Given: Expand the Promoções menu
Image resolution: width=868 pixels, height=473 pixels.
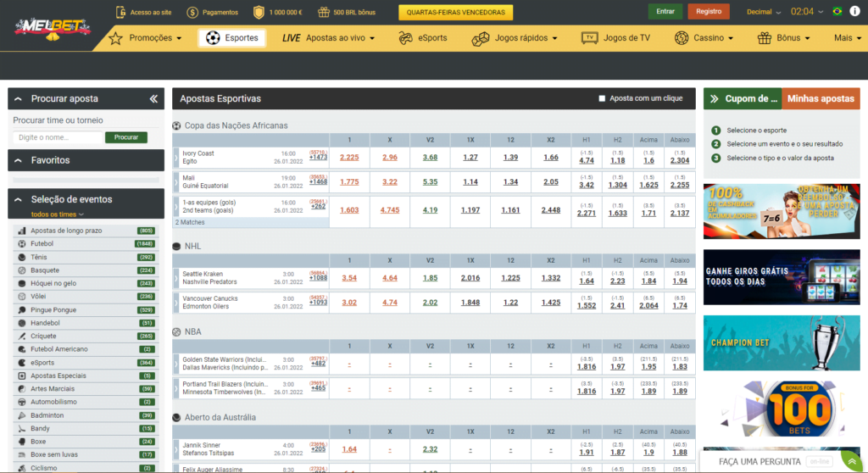Looking at the screenshot, I should pos(146,38).
